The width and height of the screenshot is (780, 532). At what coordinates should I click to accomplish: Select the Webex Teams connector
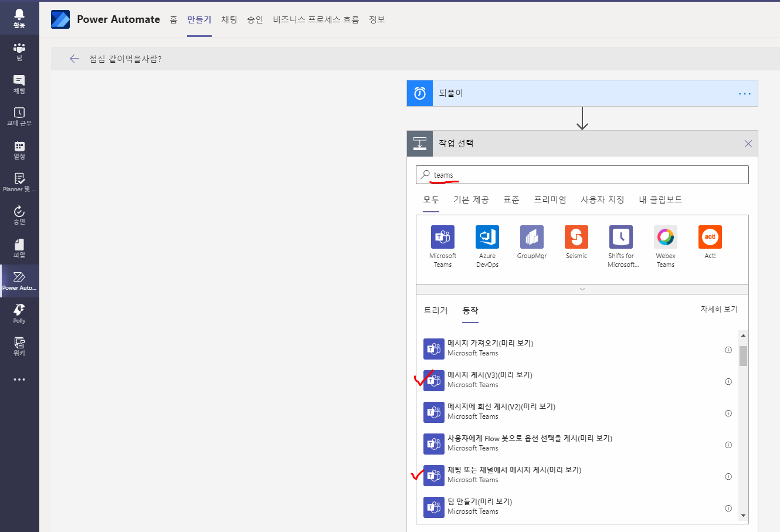(666, 246)
